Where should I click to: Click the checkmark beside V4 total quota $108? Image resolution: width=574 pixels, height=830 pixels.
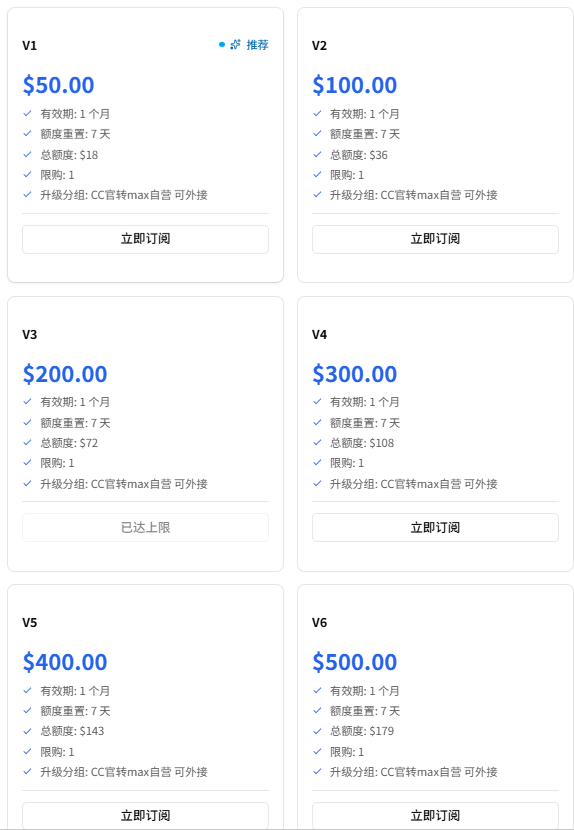[x=317, y=443]
